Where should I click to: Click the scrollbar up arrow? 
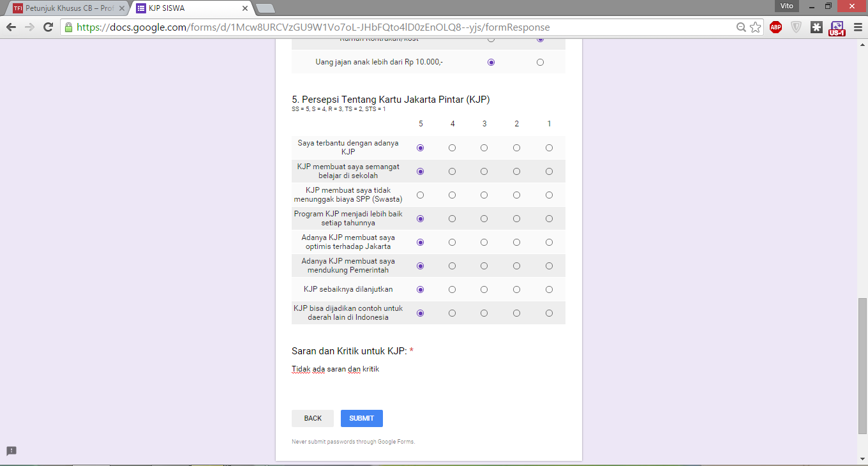pyautogui.click(x=862, y=45)
